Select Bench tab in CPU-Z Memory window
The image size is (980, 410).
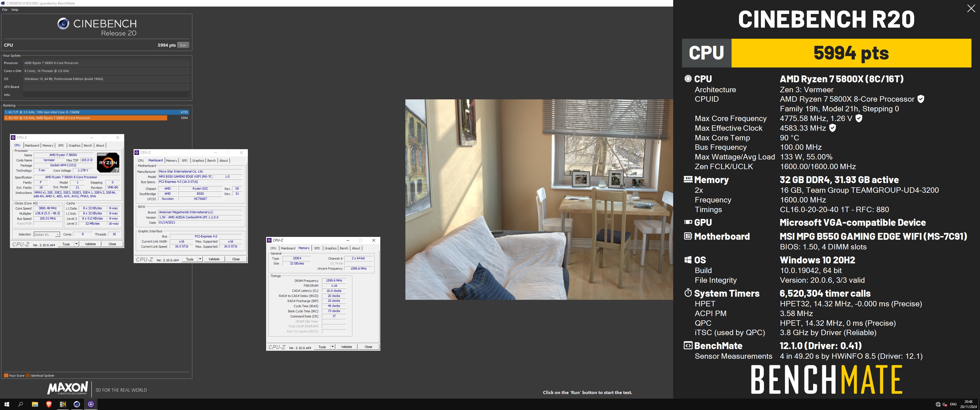pyautogui.click(x=344, y=248)
